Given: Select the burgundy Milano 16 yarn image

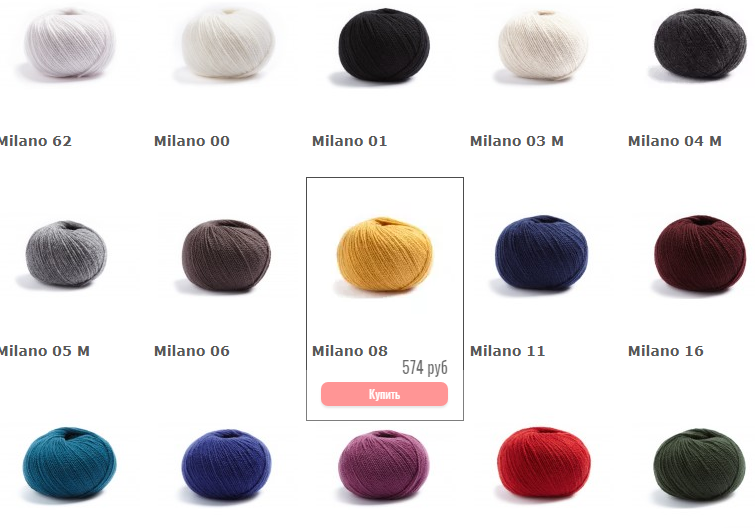Looking at the screenshot, I should point(700,254).
